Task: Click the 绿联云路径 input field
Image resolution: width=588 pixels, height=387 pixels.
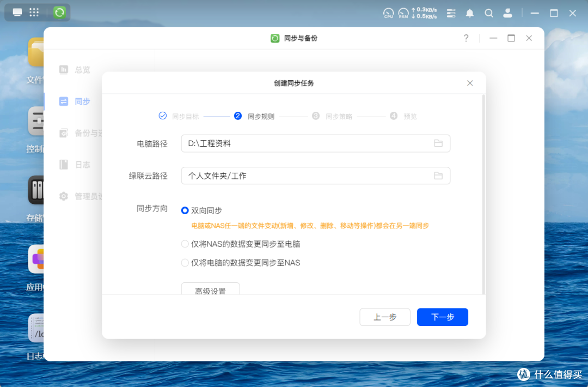Action: pos(315,176)
